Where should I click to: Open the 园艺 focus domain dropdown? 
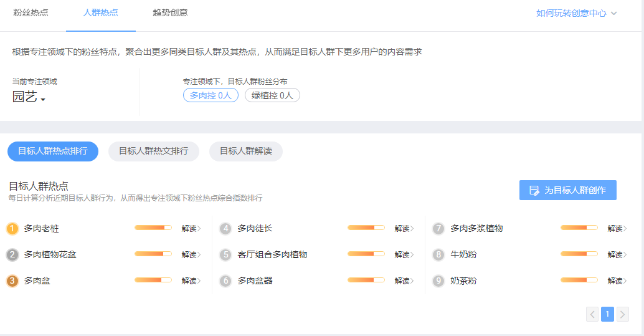tap(29, 97)
